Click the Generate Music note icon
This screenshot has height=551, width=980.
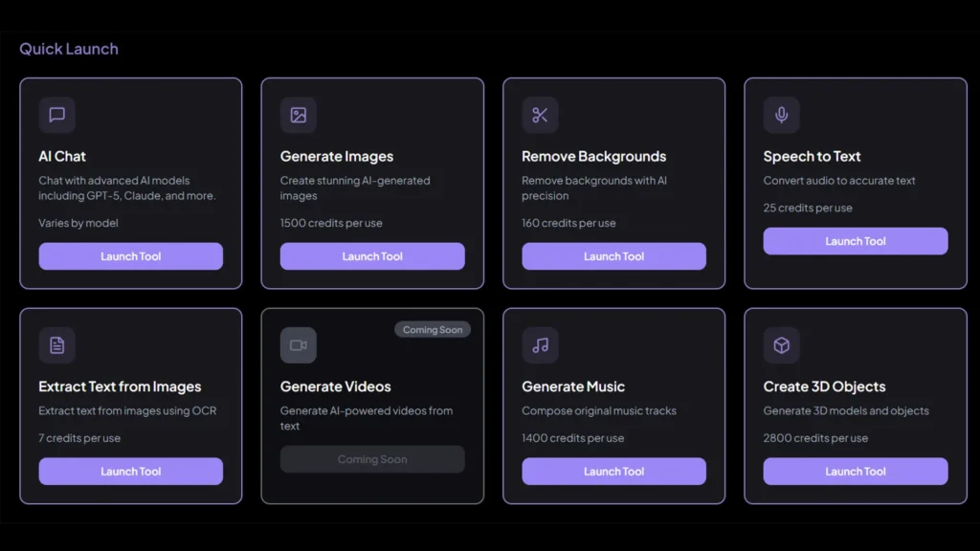(x=540, y=345)
